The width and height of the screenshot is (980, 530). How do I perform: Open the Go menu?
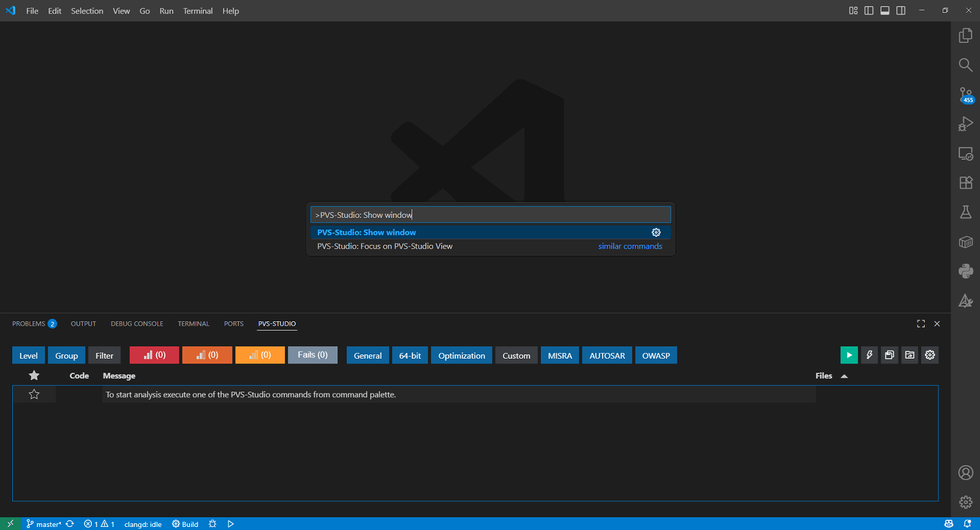[x=145, y=11]
